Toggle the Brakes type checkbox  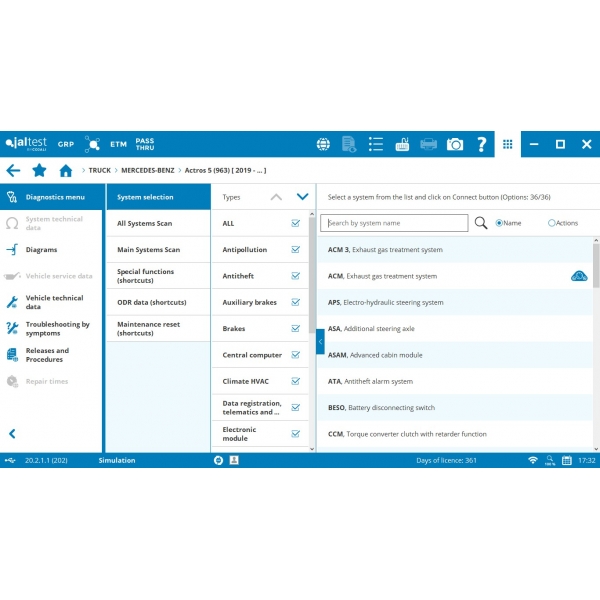(296, 328)
